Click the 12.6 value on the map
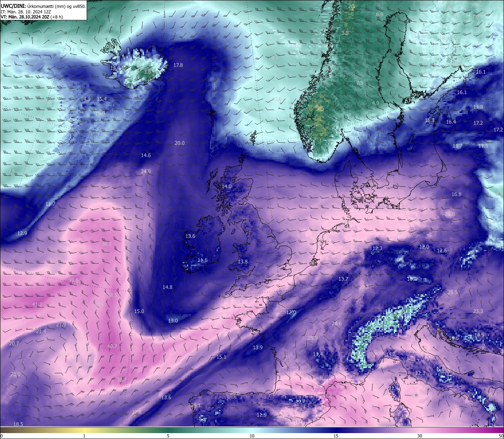 (x=442, y=250)
